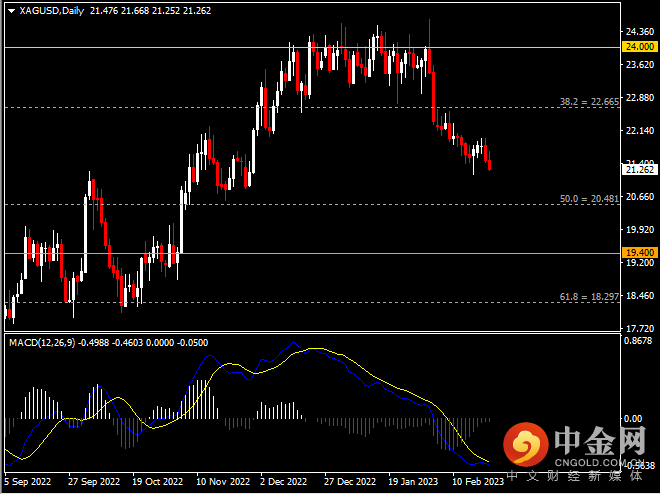Select the 50.0 = 20.481 Fibonacci label

pos(589,199)
